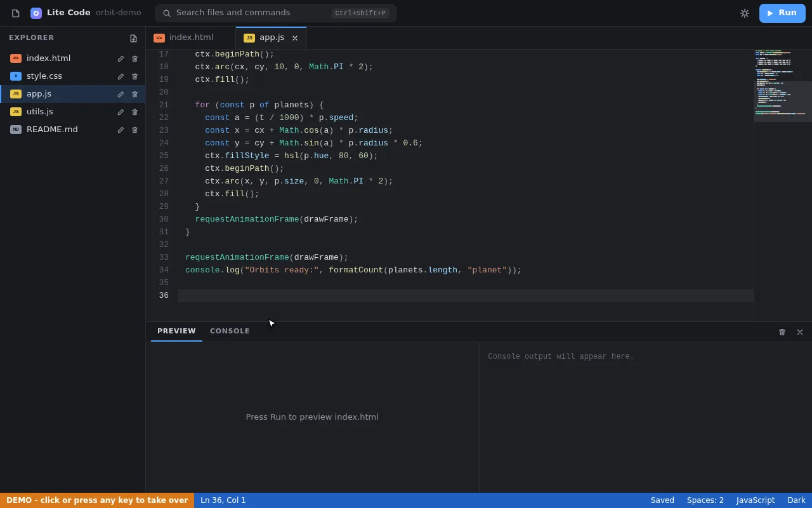Delete style.css with trash icon
Screen dimensions: 812x508
click(134, 76)
